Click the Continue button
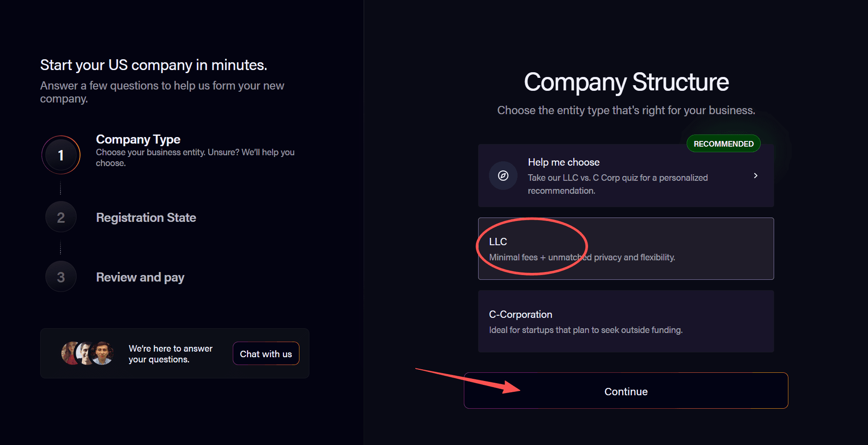 pyautogui.click(x=626, y=391)
